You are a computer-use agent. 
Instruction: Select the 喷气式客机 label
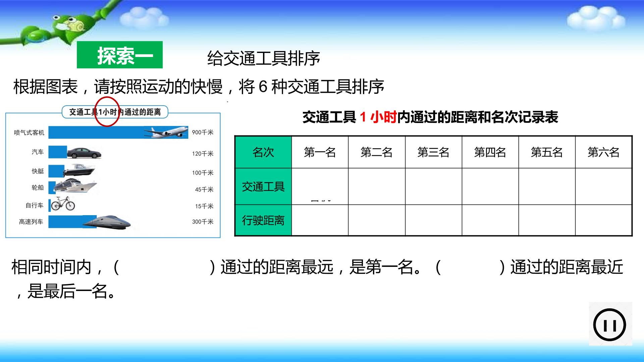[x=29, y=133]
